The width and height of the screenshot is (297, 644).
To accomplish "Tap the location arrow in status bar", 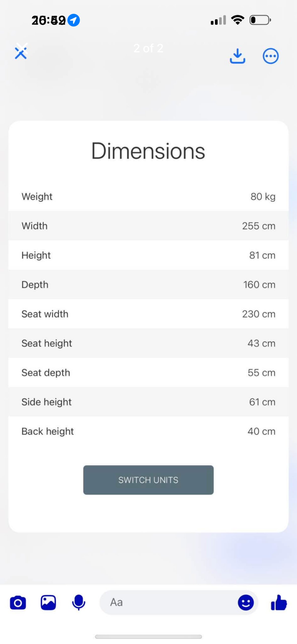I will tap(74, 20).
